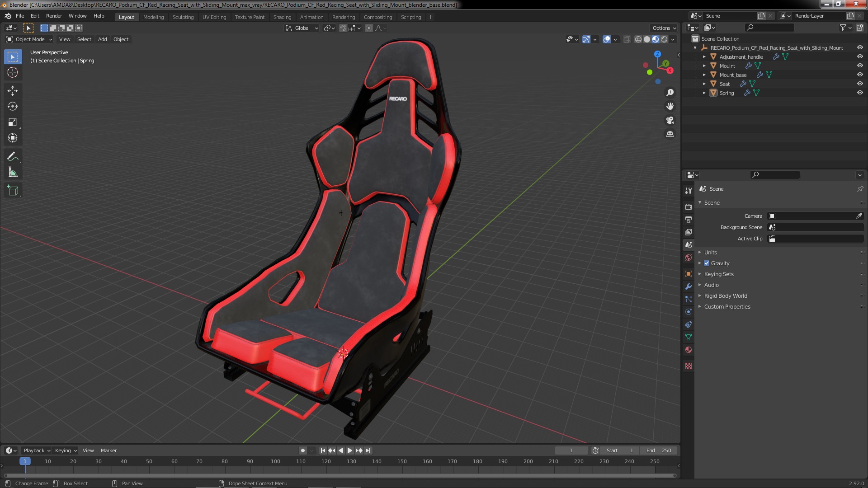Screen dimensions: 868x488
Task: Switch to the Modeling workspace tab
Action: [x=153, y=17]
